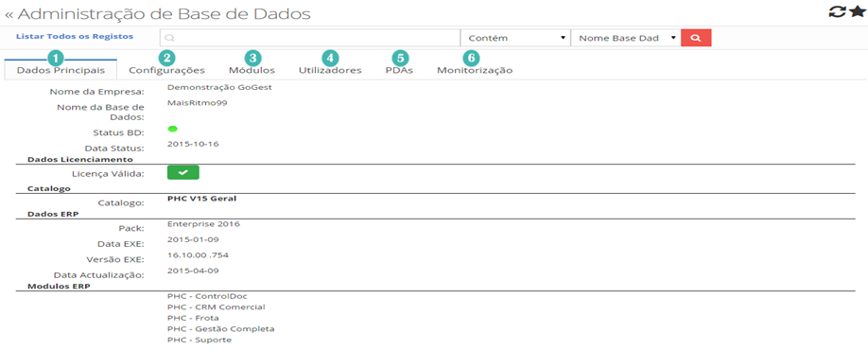Viewport: 868px width, 350px height.
Task: Go to the Utilizadores tab
Action: (330, 70)
